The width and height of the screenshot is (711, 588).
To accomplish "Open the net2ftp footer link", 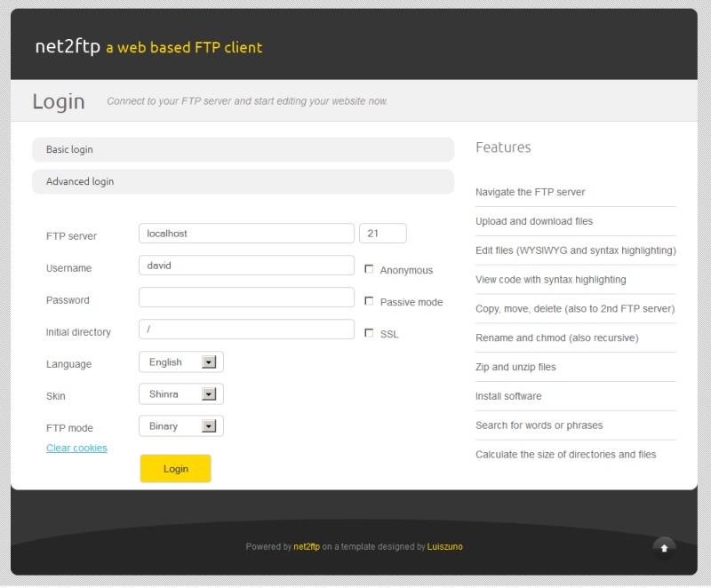I will [x=307, y=547].
